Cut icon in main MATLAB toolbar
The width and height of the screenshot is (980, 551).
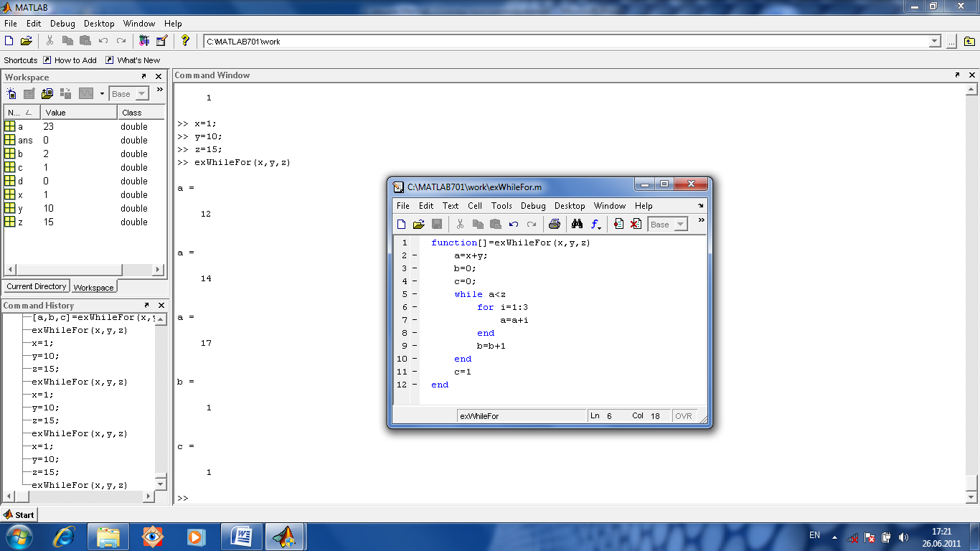click(x=50, y=41)
